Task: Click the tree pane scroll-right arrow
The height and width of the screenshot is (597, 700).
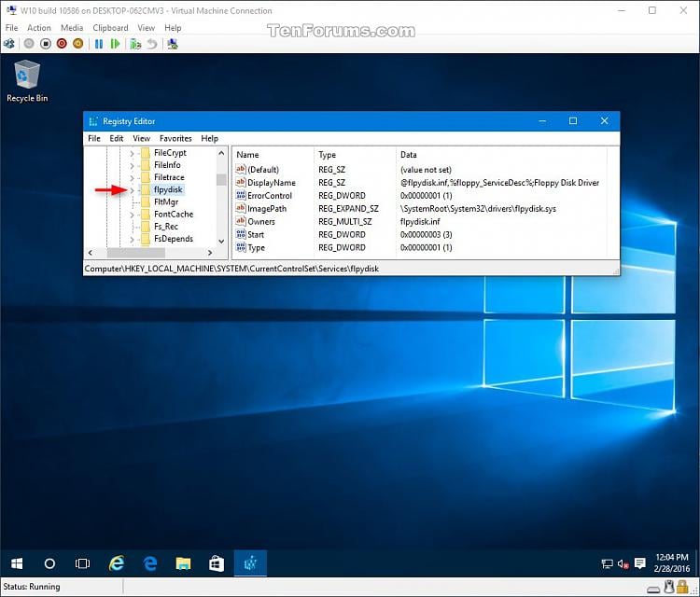Action: [210, 253]
